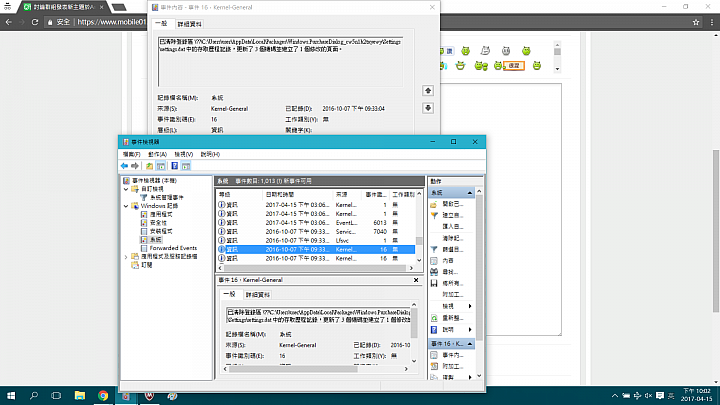Screen dimensions: 720x405
Task: Open action center notification icon in tray
Action: [x=660, y=395]
